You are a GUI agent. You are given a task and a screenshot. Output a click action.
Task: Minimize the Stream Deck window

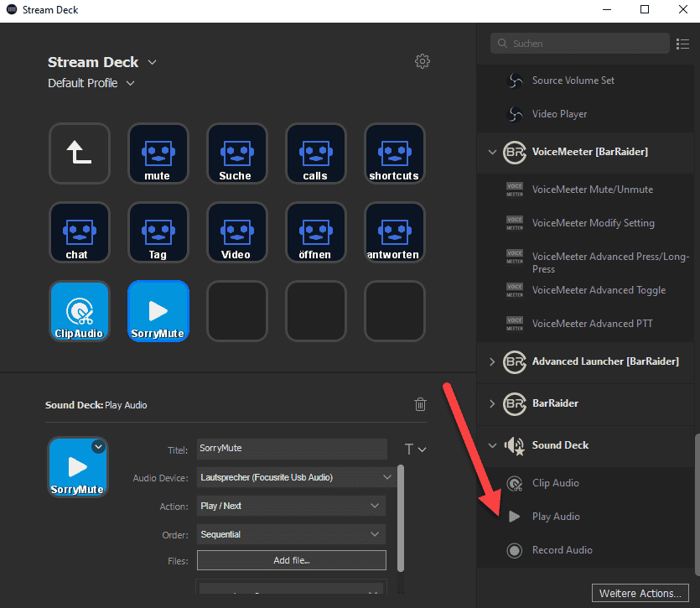tap(607, 10)
